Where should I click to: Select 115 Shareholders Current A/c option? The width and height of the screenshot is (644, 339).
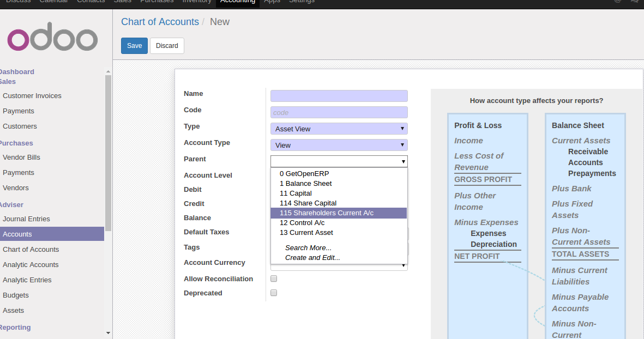327,213
